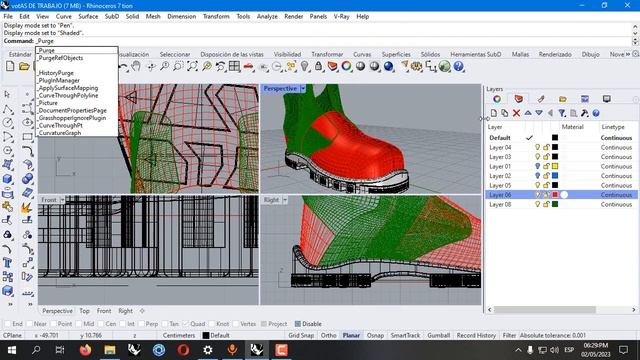Image resolution: width=640 pixels, height=360 pixels.
Task: Click the Open file folder icon in toolbar
Action: (x=24, y=66)
